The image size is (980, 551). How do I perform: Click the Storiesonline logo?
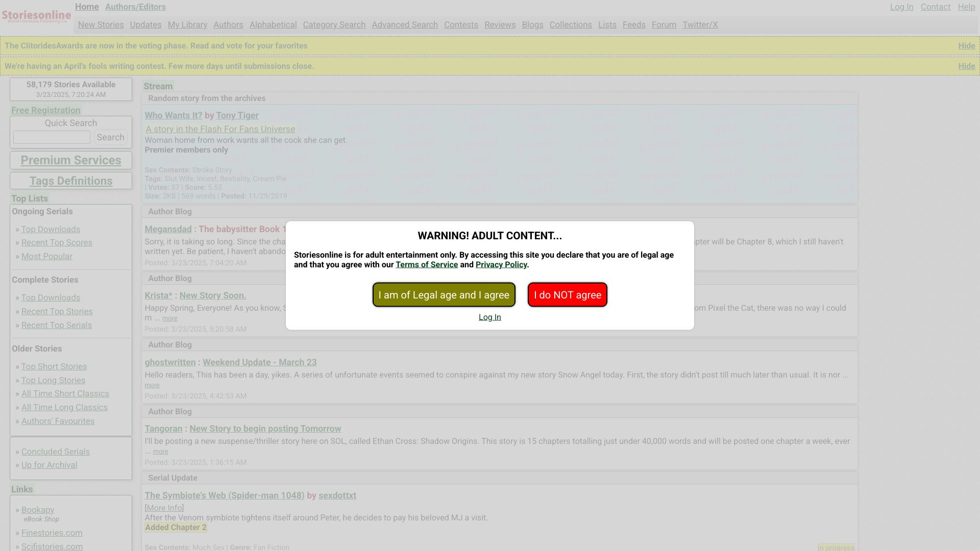point(36,16)
